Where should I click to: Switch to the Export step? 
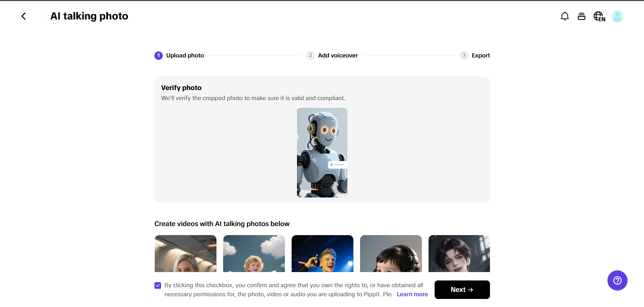(x=481, y=55)
